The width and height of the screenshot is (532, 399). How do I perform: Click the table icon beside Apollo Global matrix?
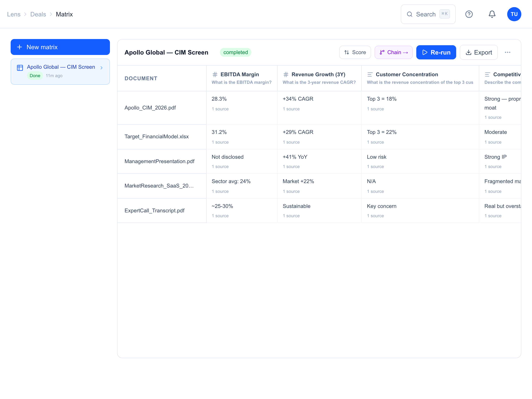[x=20, y=68]
